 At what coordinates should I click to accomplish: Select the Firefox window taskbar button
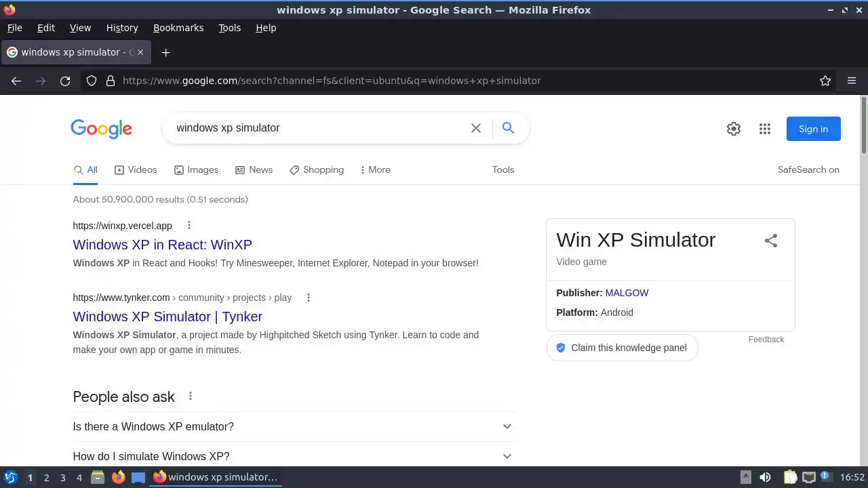[216, 477]
